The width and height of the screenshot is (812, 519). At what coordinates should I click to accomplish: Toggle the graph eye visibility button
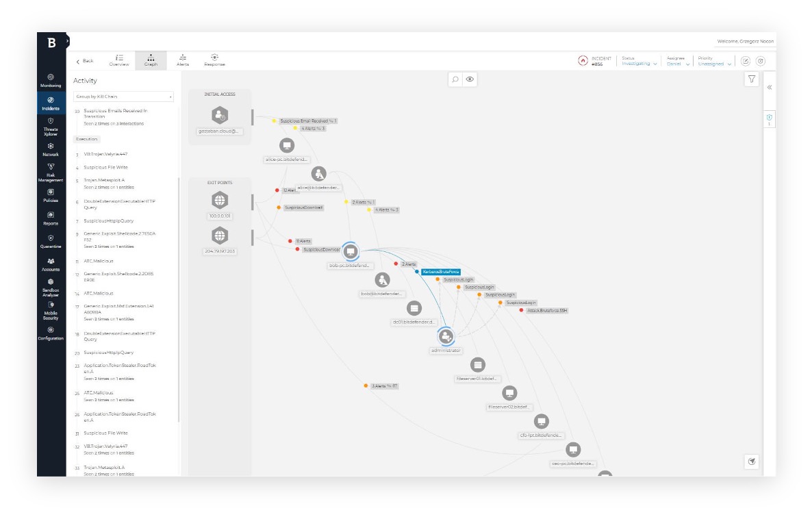[x=470, y=79]
